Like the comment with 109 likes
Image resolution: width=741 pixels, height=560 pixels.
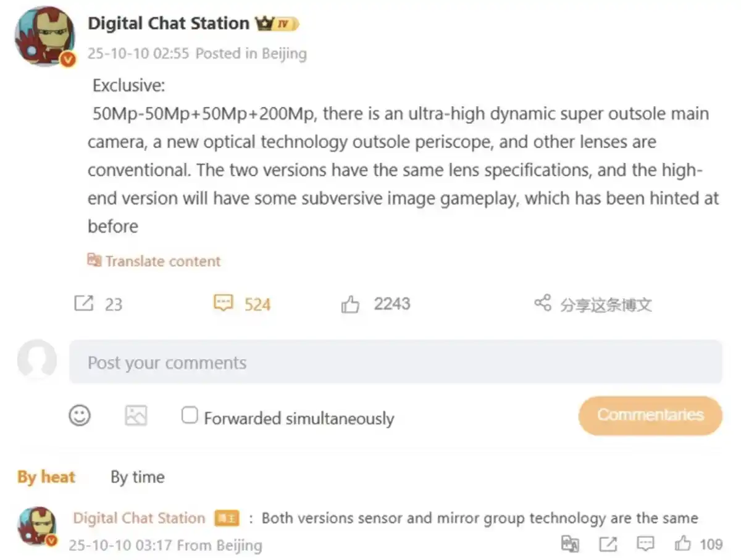(x=682, y=544)
